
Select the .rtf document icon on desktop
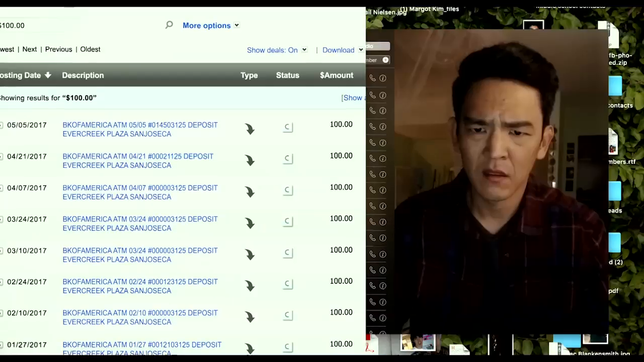point(612,142)
